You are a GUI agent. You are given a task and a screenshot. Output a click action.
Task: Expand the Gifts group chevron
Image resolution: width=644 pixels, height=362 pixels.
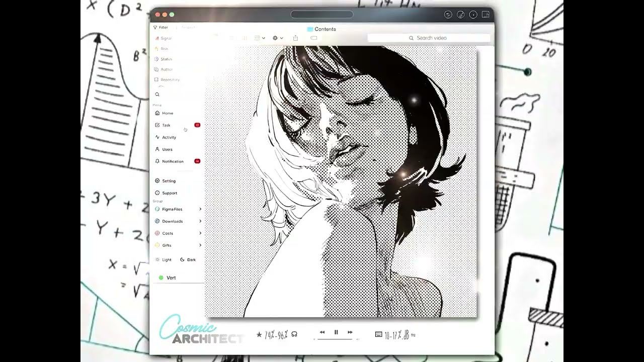coord(200,245)
